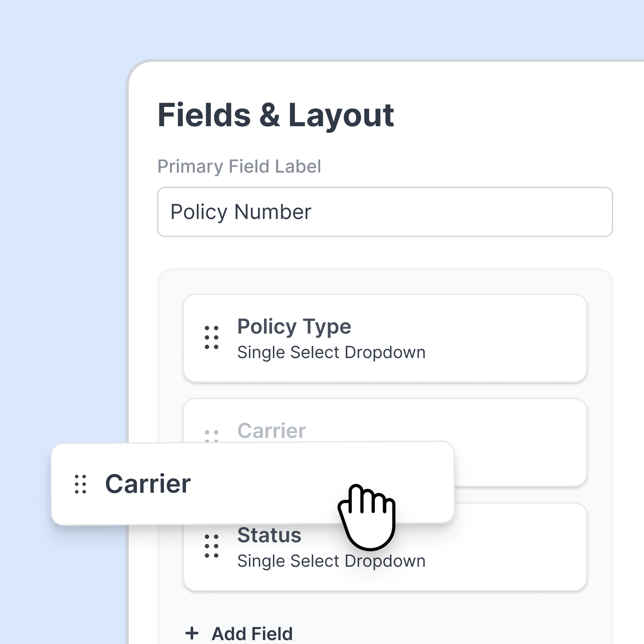Open the Status Single Select Dropdown label
Image resolution: width=644 pixels, height=644 pixels.
pyautogui.click(x=331, y=561)
